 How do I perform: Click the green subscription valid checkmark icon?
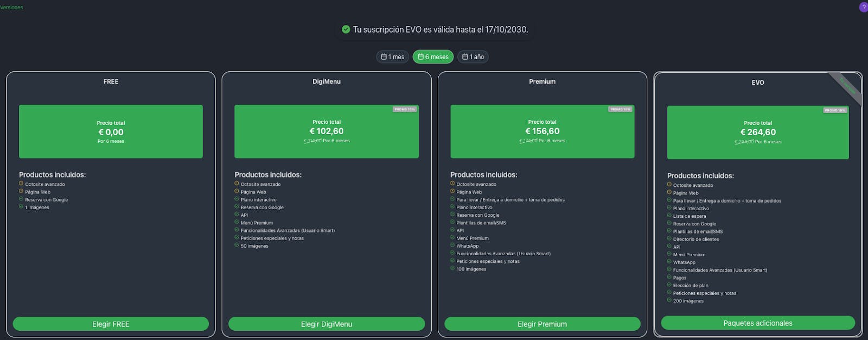tap(346, 29)
